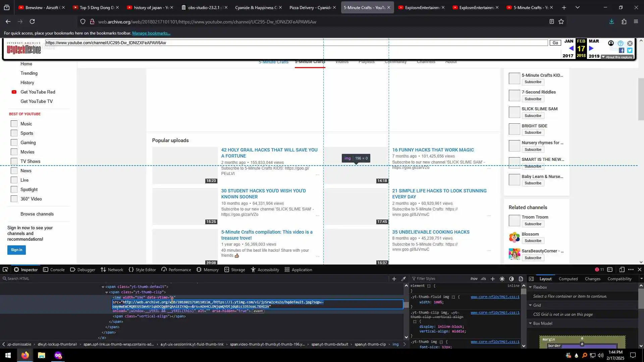
Task: Collapse the yt-thumb-clip span node
Action: click(x=107, y=292)
